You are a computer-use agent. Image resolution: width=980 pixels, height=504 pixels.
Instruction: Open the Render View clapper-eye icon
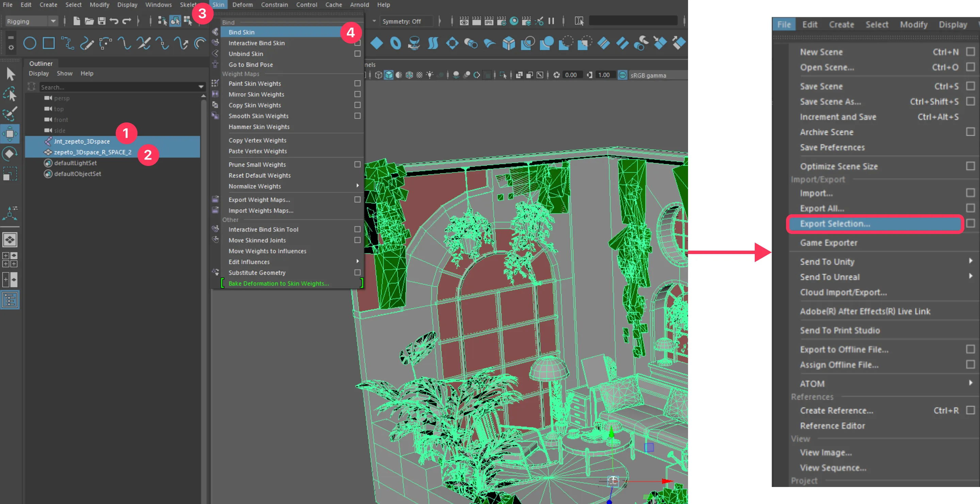[464, 21]
